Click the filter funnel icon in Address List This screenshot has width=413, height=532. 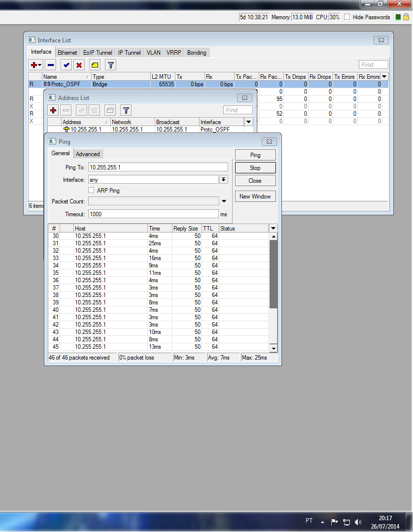tap(126, 110)
